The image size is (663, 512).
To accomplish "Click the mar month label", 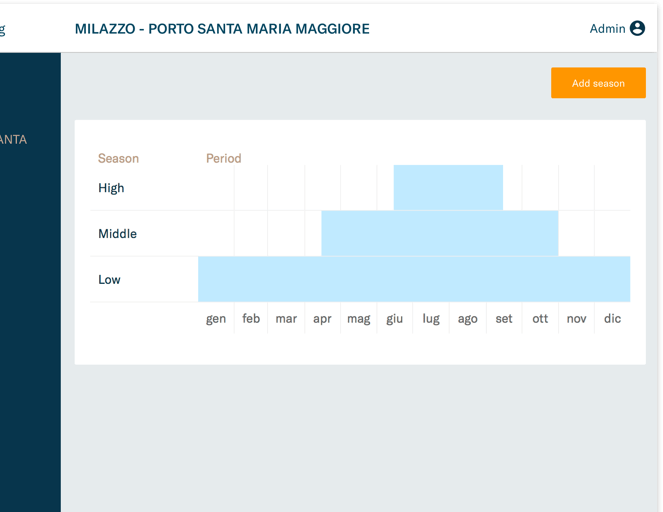I will pos(286,319).
